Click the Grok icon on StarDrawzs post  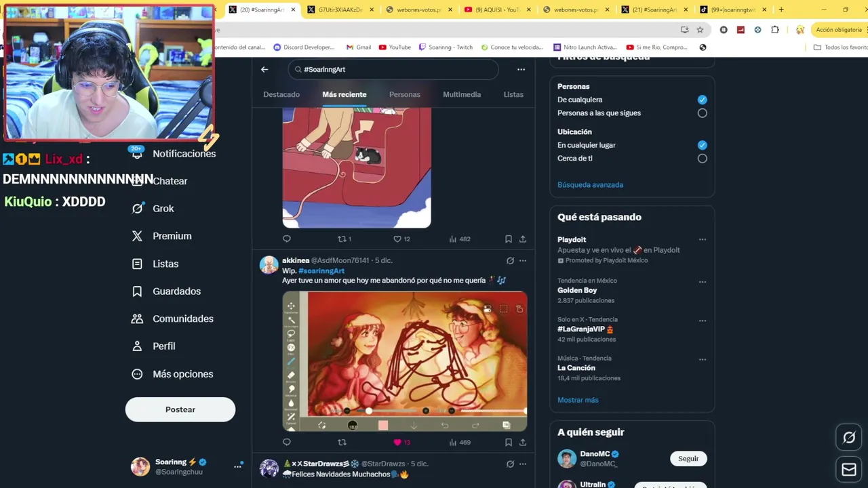[510, 464]
